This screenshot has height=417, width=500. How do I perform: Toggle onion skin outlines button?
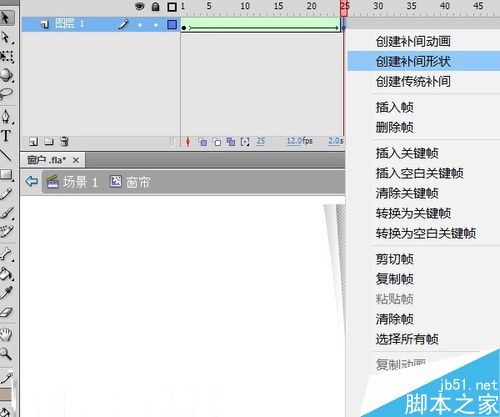[217, 142]
